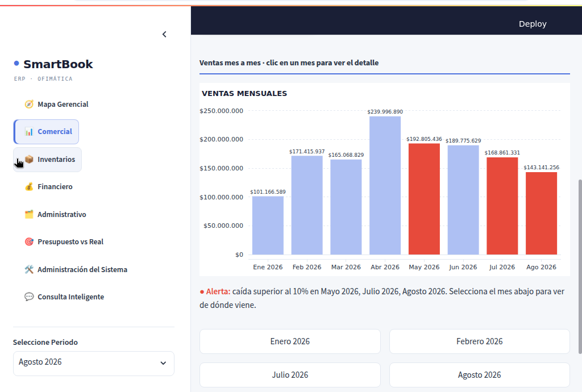Click the $250.000.000 axis label
582x392 pixels.
coord(221,111)
